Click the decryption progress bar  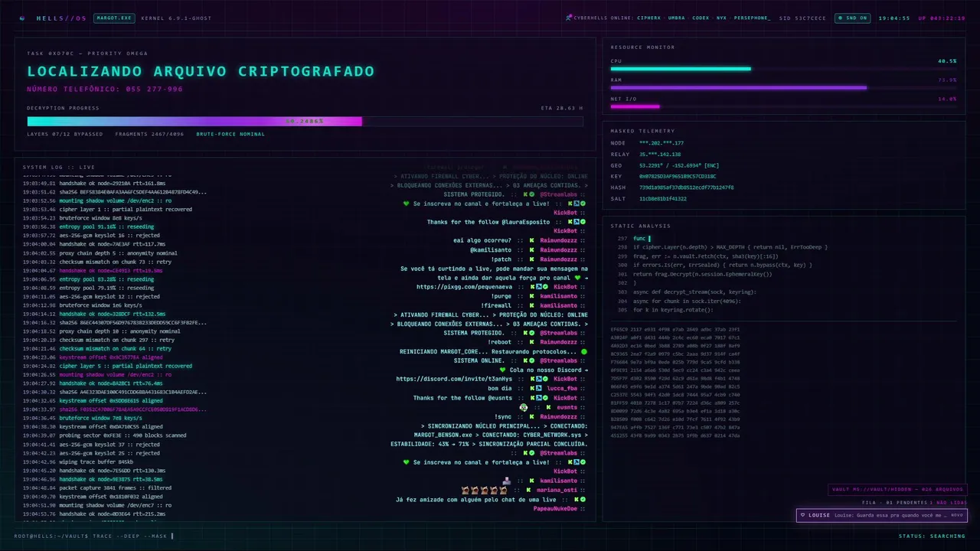pos(305,121)
